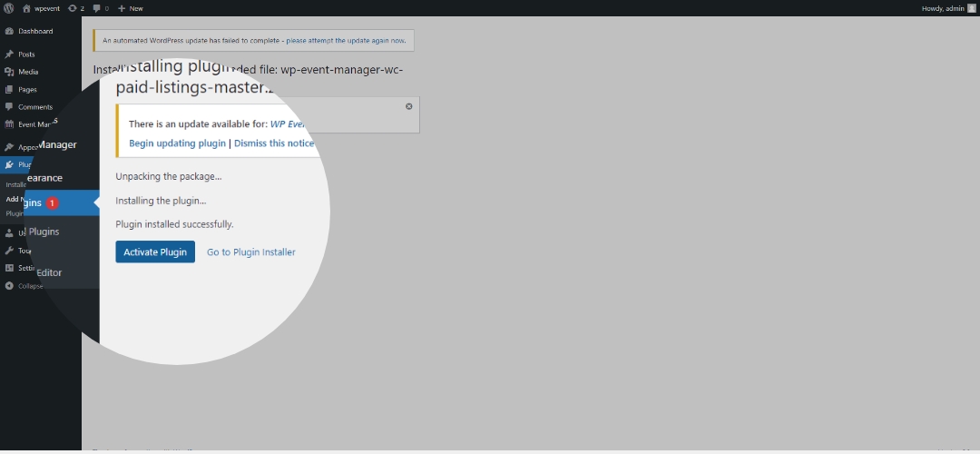Open Event Manager calendar icon in sidebar
Viewport: 980px width, 454px height.
pos(9,123)
